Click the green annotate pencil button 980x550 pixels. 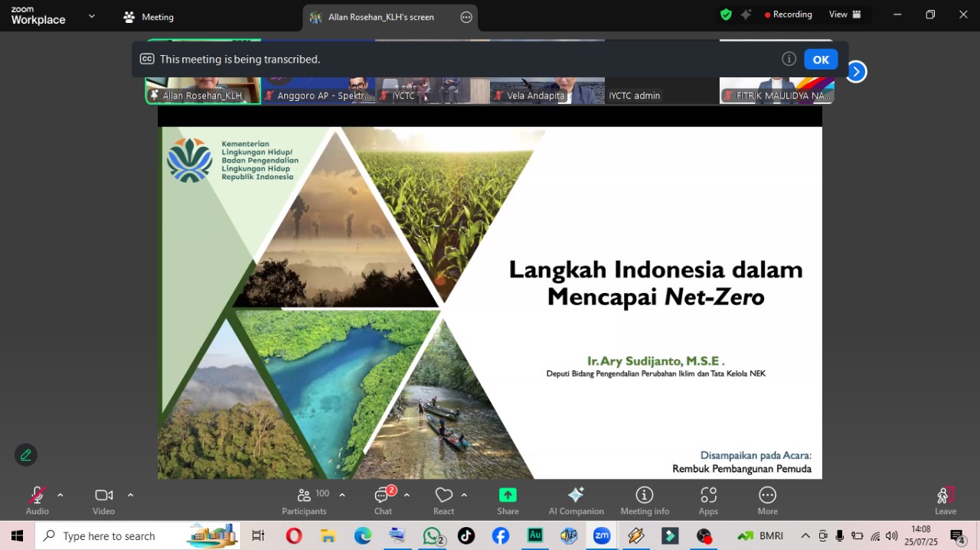(26, 455)
